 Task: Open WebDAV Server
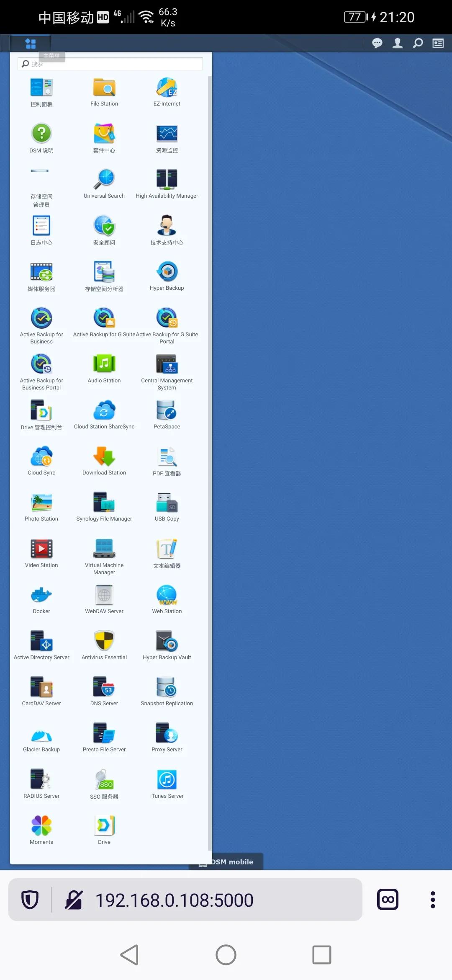[x=104, y=599]
